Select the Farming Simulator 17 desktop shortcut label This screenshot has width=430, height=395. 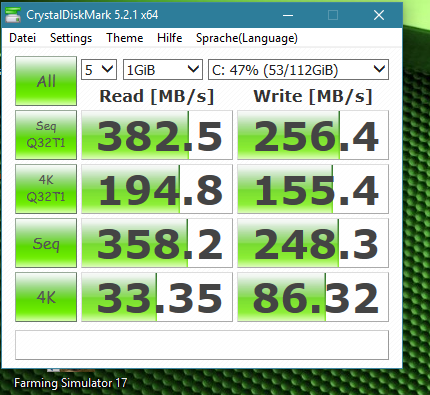(x=71, y=383)
